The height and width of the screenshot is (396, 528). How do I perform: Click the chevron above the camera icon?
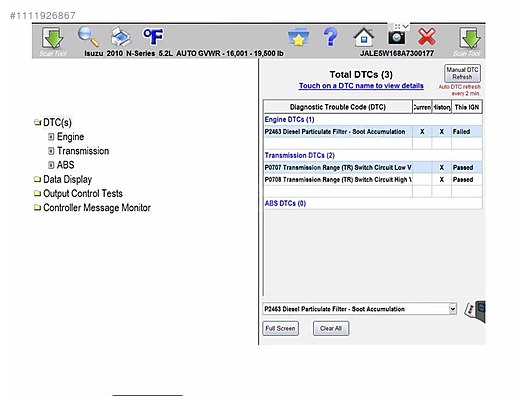coord(406,26)
